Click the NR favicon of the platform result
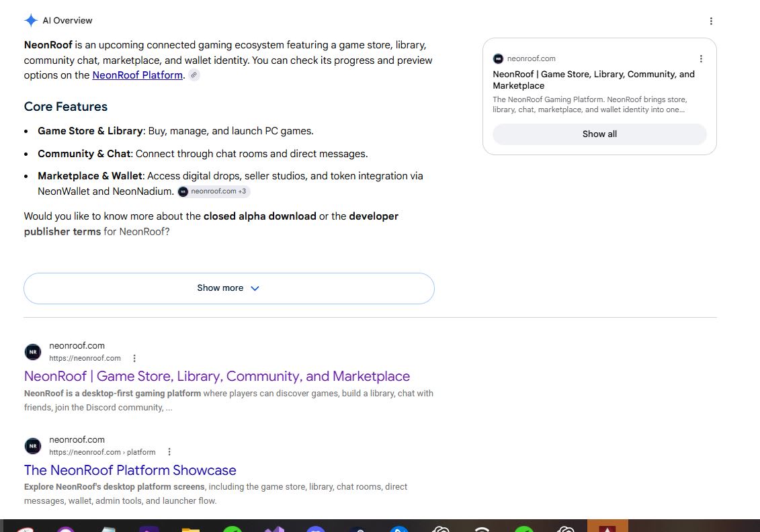 [x=33, y=446]
